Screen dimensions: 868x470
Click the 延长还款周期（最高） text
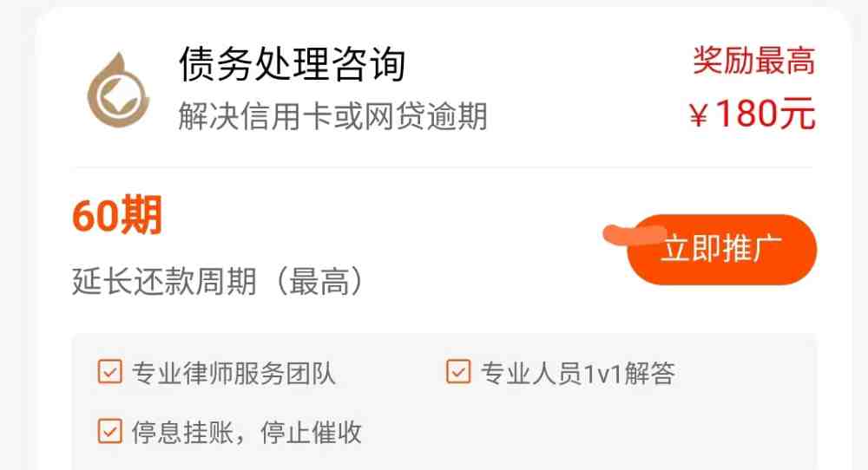click(219, 282)
